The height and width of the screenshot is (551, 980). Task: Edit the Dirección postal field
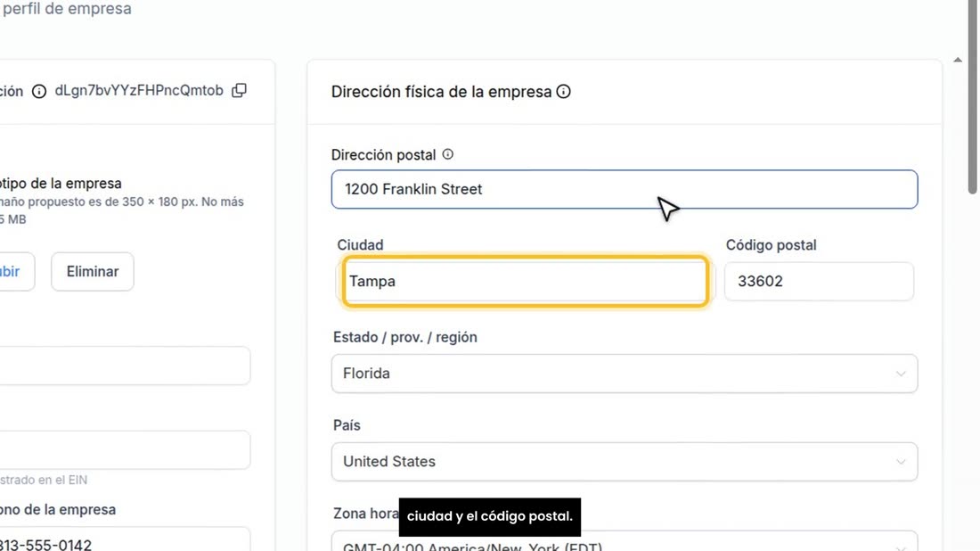pos(624,190)
